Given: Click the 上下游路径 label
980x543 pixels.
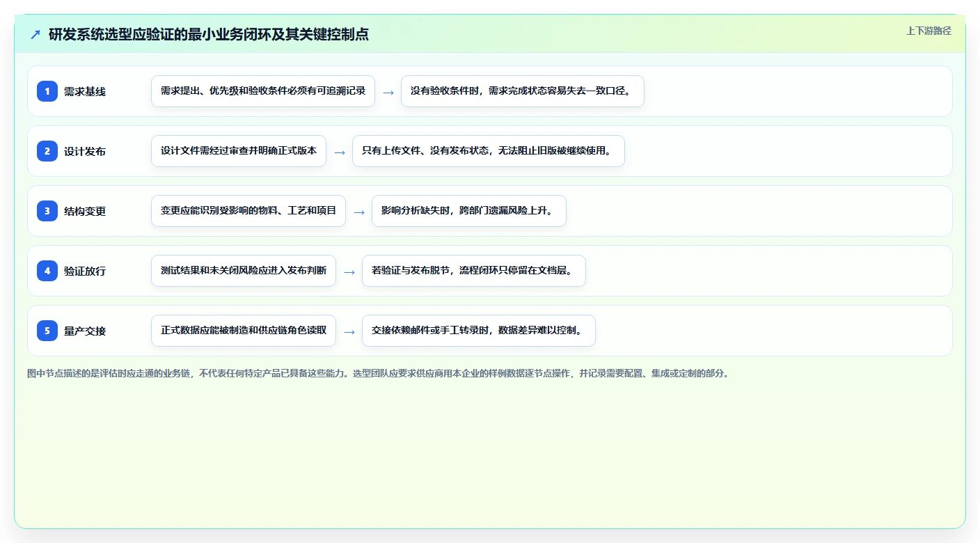Looking at the screenshot, I should point(928,31).
